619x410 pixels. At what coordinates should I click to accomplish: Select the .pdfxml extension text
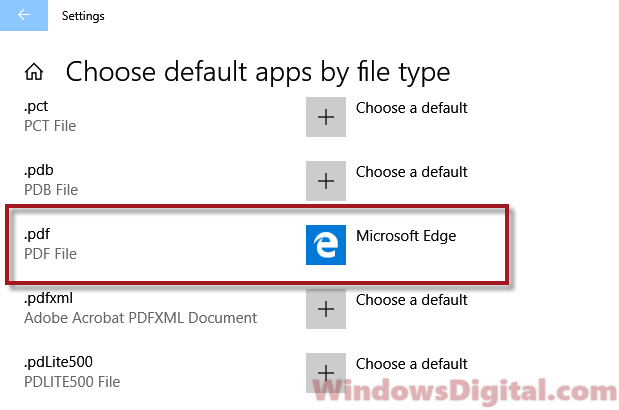click(x=49, y=298)
